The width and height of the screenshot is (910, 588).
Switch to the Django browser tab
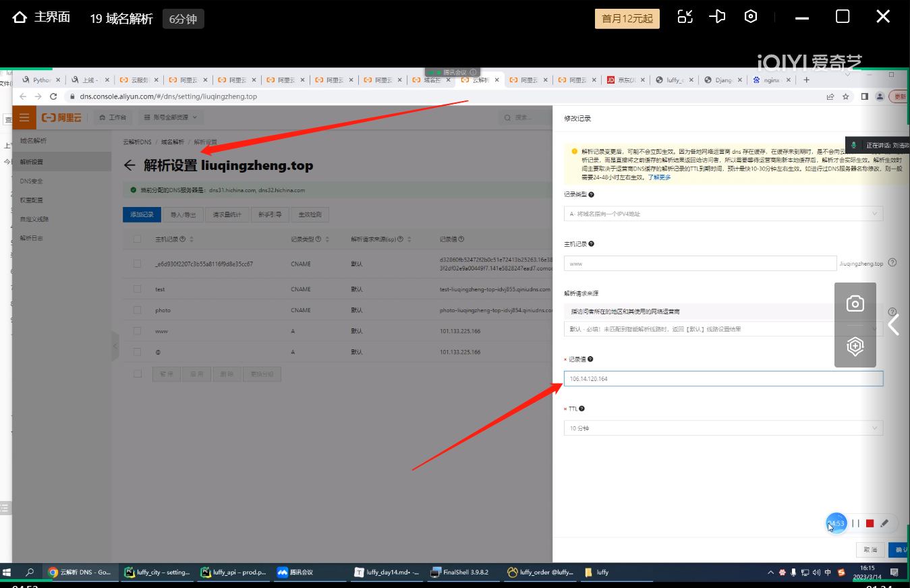pos(722,80)
